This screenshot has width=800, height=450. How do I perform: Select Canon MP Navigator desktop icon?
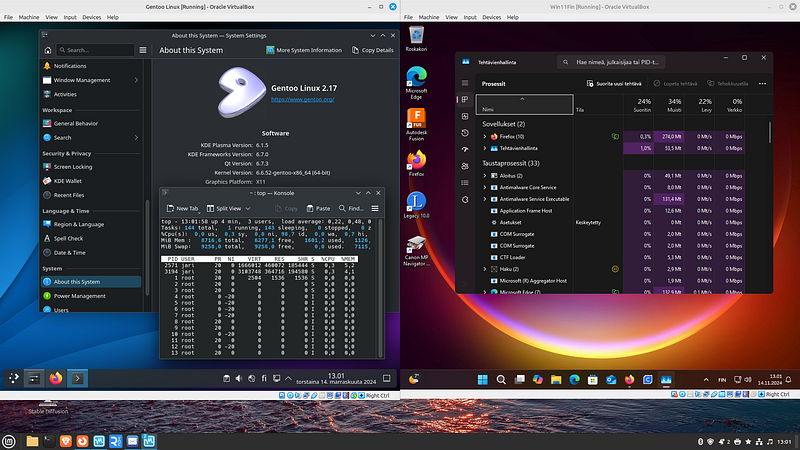point(416,251)
